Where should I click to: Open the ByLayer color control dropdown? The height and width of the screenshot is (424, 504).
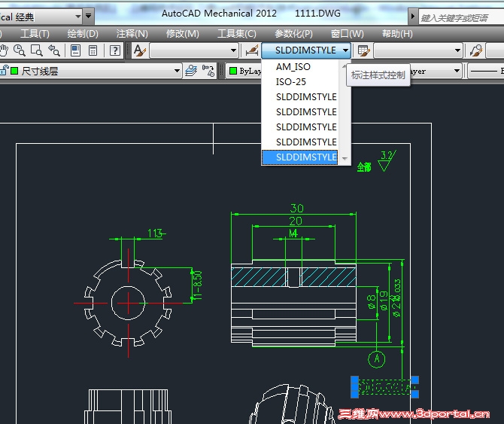click(x=245, y=71)
